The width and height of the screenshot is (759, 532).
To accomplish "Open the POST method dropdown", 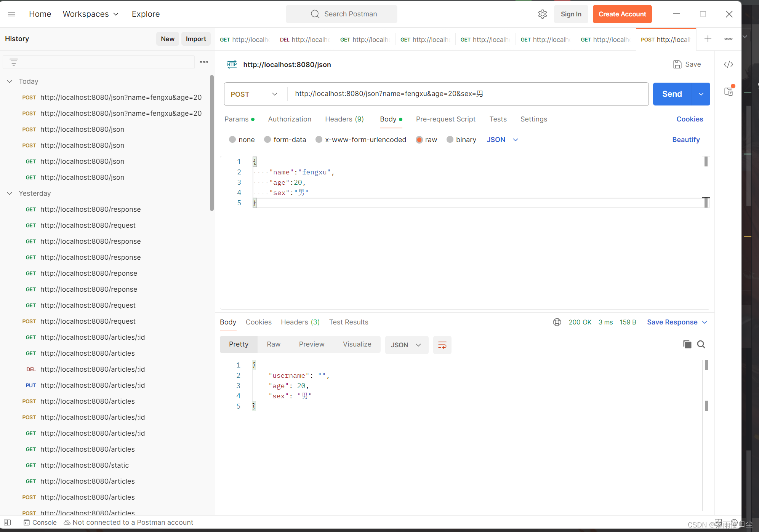I will click(254, 94).
